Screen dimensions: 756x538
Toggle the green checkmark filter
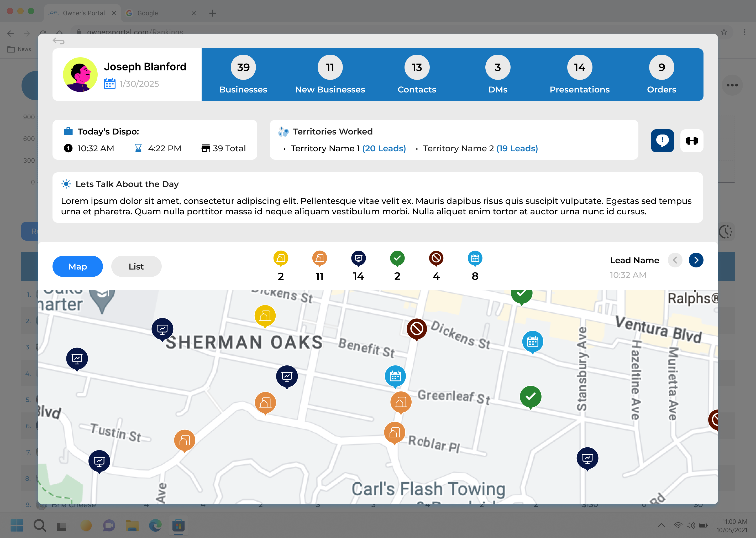(397, 258)
